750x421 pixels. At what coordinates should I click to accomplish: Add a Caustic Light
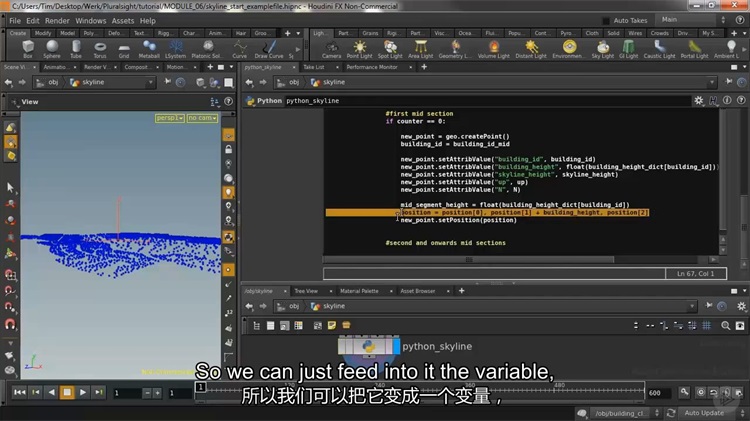coord(659,49)
